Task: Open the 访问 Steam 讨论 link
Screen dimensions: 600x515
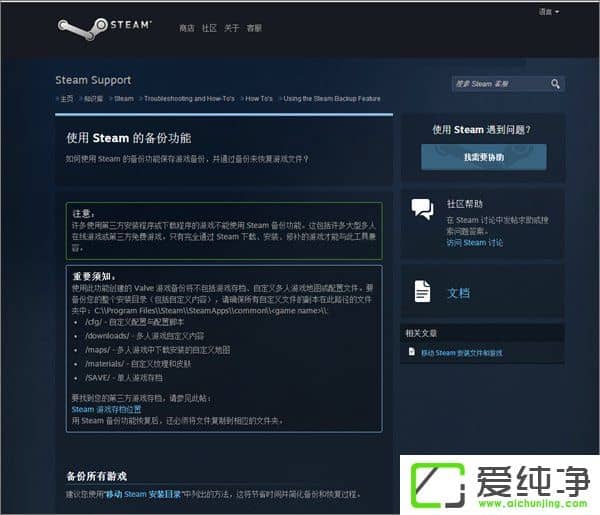Action: [x=474, y=243]
